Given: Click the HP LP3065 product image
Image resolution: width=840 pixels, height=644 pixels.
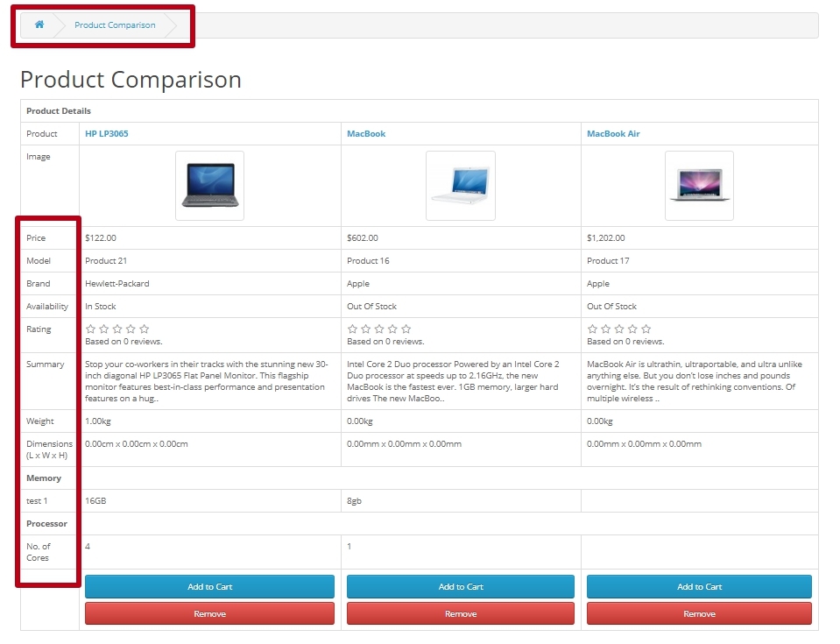Looking at the screenshot, I should [209, 186].
